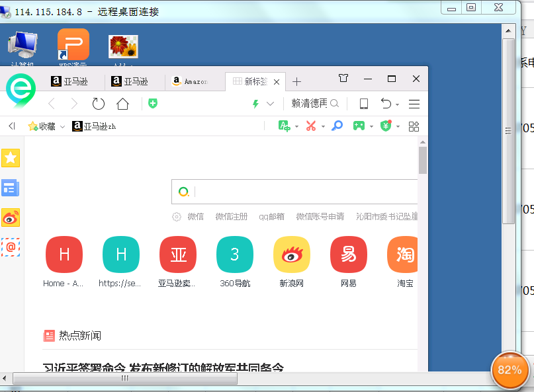The image size is (534, 392).
Task: Open a new tab with plus button
Action: (x=296, y=82)
